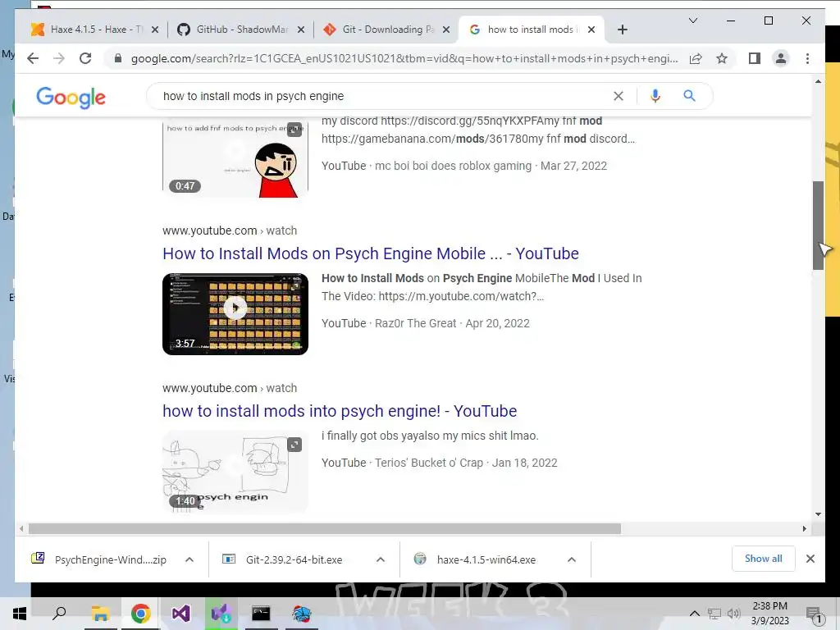Open the Chrome profile avatar menu

(781, 58)
